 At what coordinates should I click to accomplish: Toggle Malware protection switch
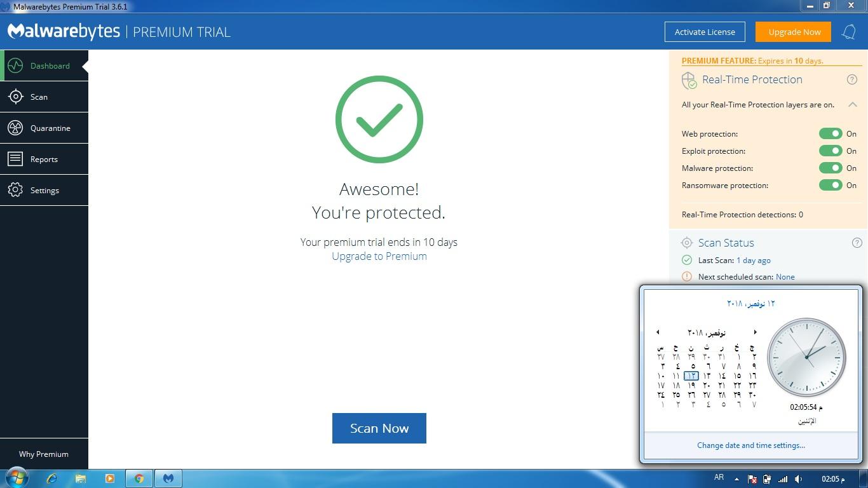(x=831, y=168)
